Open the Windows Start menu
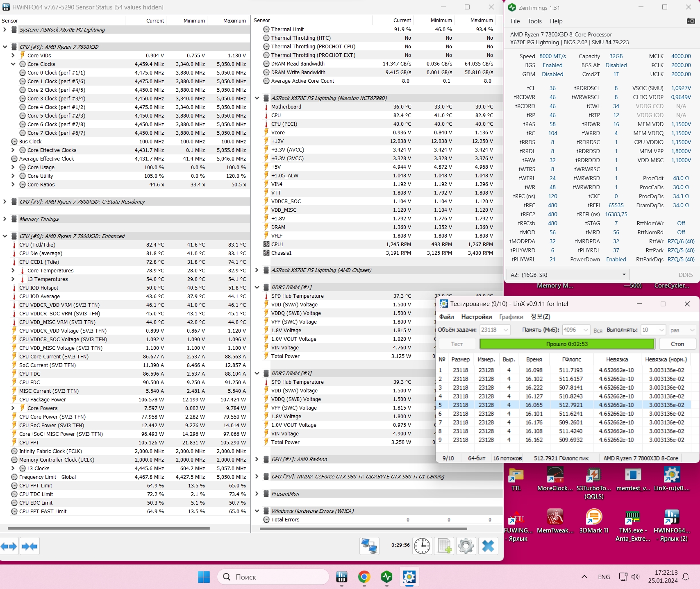 click(x=204, y=577)
